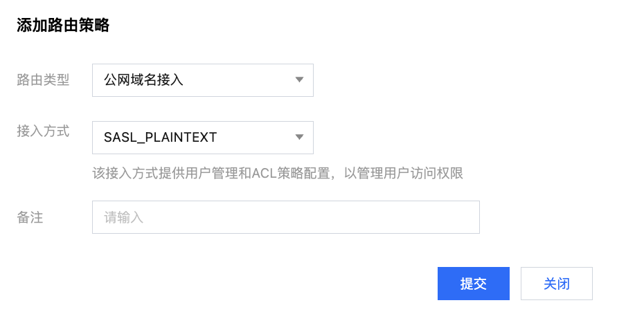
Task: Dismiss the dialog with 关闭
Action: coord(557,284)
